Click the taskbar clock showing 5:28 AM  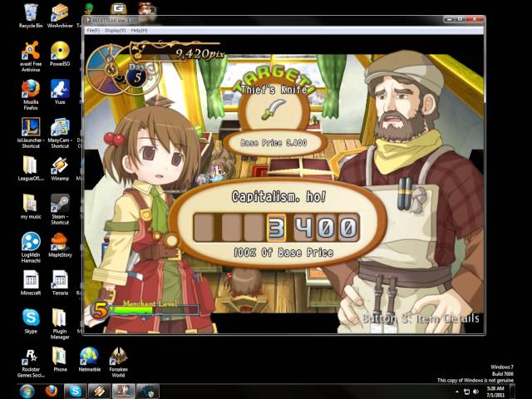(x=495, y=392)
